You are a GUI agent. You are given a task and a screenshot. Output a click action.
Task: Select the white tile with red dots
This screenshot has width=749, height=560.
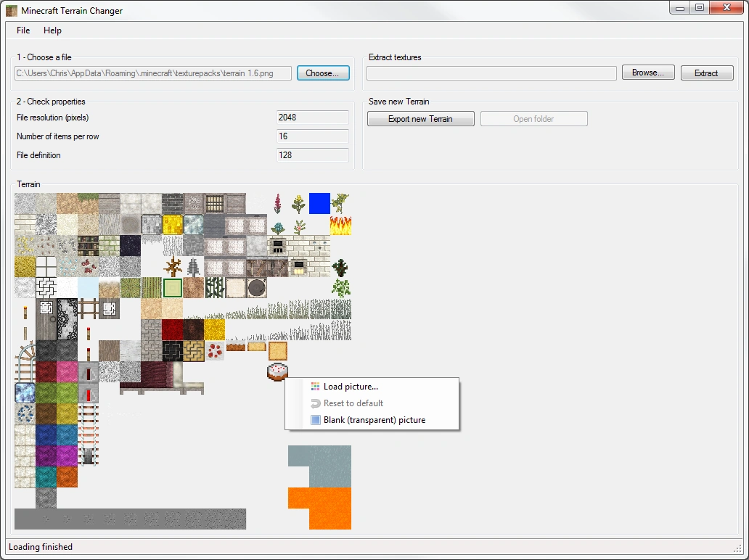215,350
